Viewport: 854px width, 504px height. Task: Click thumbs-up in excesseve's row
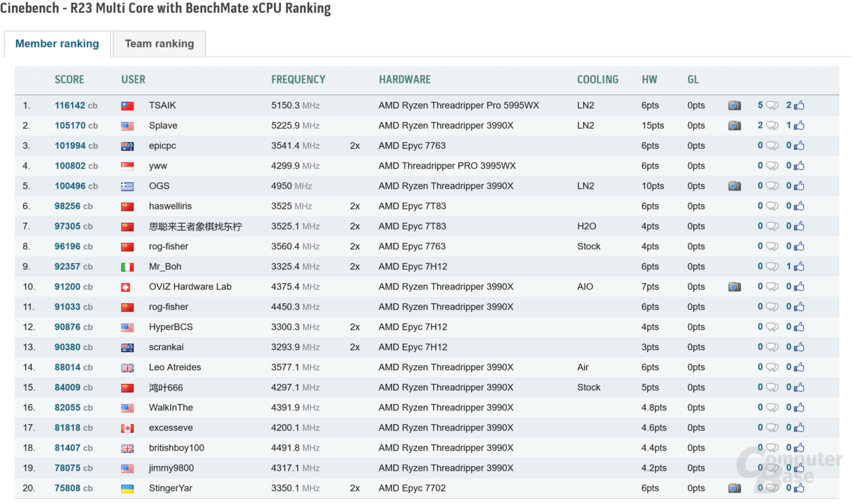(x=799, y=427)
